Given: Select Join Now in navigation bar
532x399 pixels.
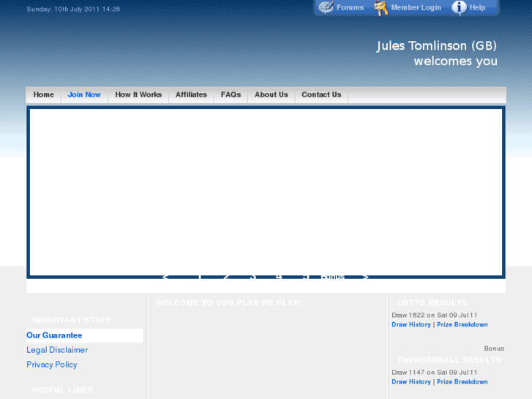Looking at the screenshot, I should tap(84, 94).
